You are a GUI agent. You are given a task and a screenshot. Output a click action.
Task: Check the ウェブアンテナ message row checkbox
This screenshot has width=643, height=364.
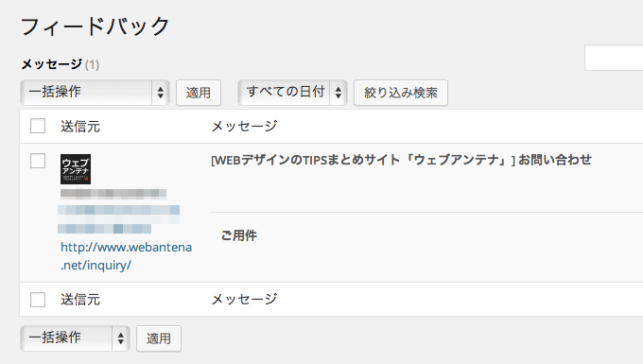pyautogui.click(x=38, y=161)
